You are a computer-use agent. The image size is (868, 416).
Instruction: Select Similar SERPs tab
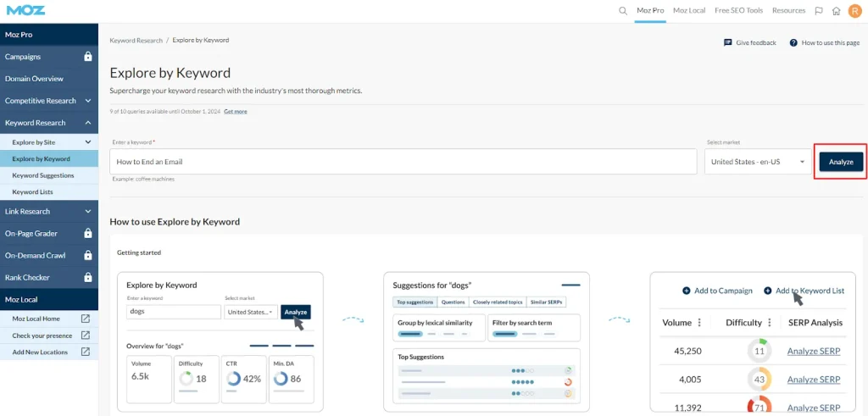[x=547, y=302]
